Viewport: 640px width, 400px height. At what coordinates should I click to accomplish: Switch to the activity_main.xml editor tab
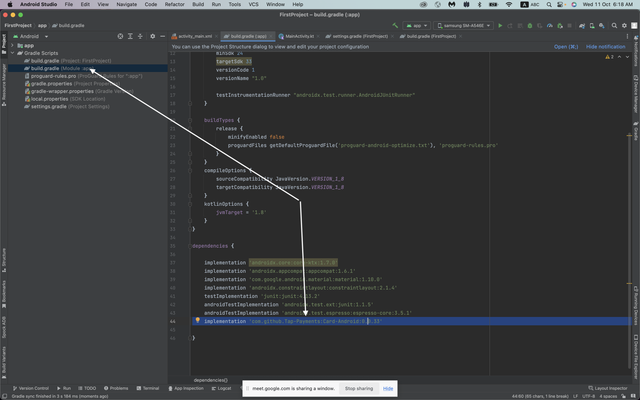194,36
